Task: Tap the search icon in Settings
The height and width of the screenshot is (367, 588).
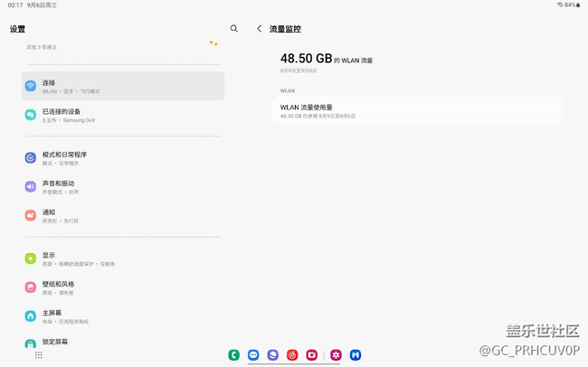Action: [x=234, y=29]
